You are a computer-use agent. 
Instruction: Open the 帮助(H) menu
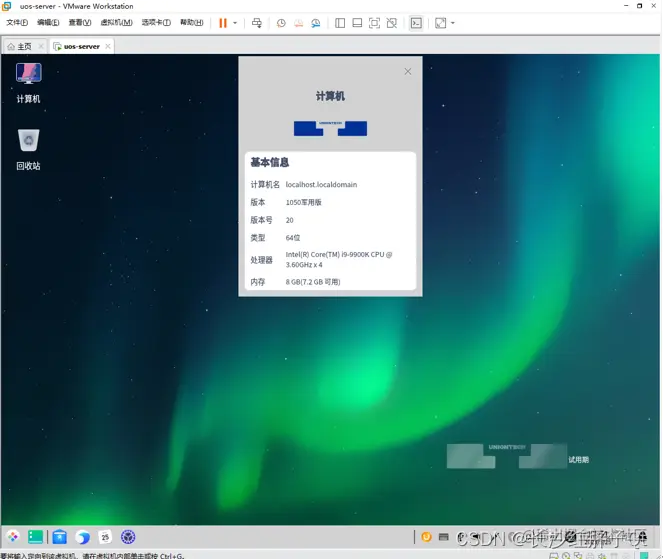tap(192, 22)
